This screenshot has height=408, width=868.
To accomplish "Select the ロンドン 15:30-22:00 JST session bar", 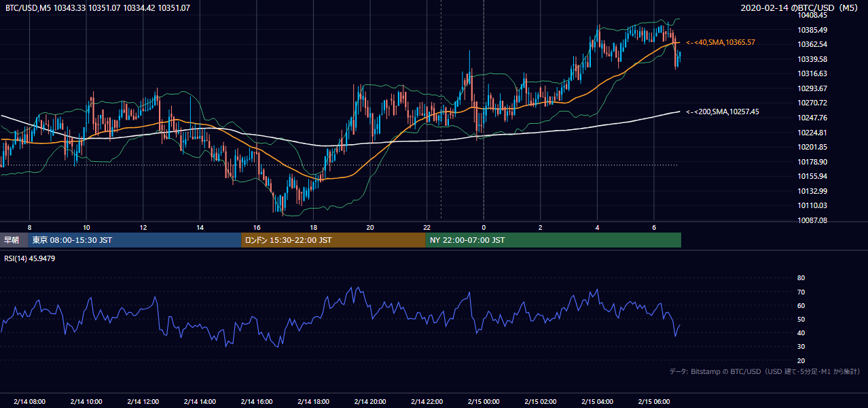I will point(333,240).
